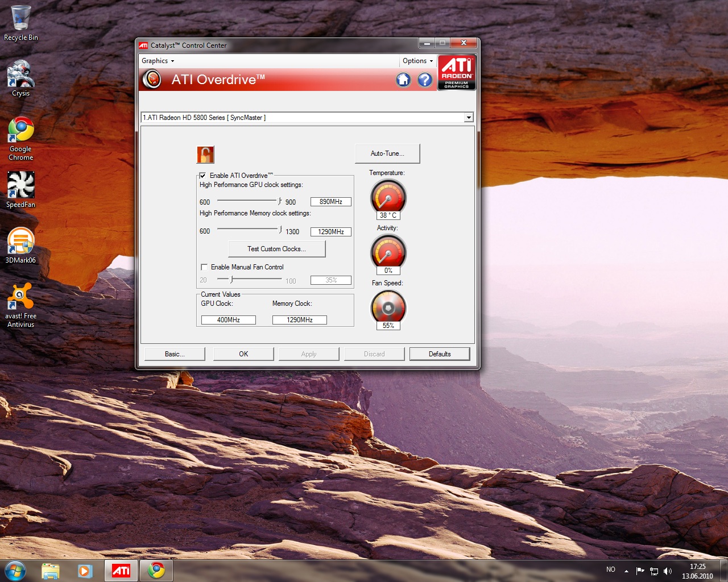728x582 pixels.
Task: Click the Fan Speed gauge dial
Action: (388, 306)
